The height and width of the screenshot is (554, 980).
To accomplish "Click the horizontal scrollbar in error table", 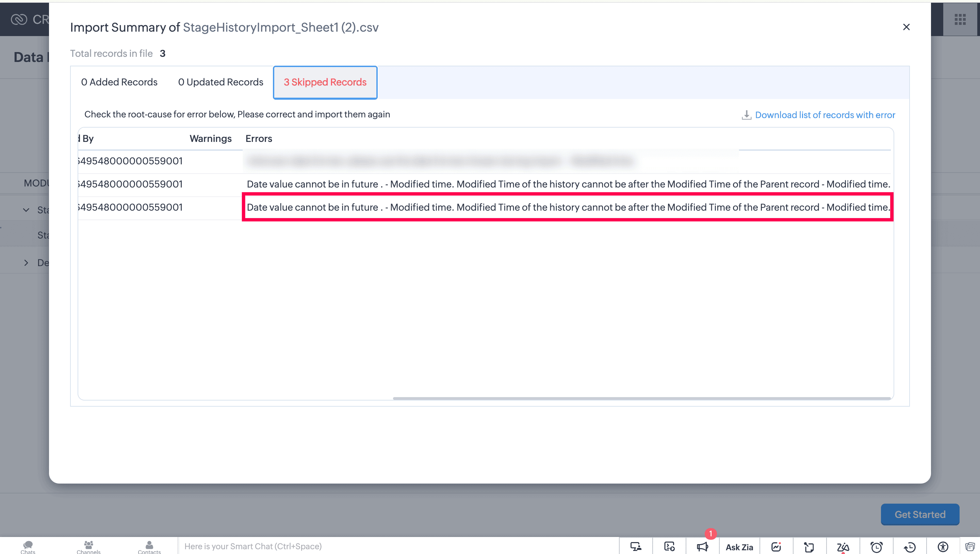I will 641,398.
